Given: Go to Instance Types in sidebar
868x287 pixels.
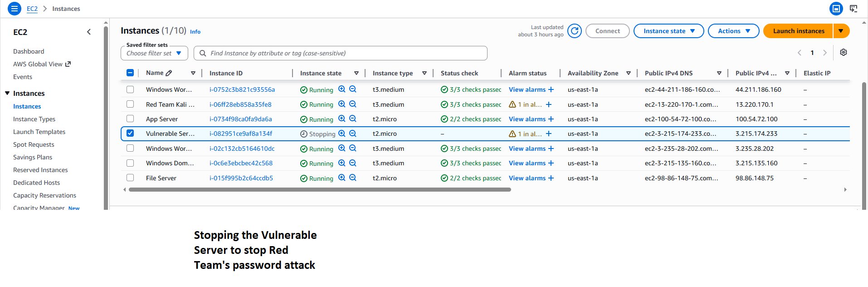Looking at the screenshot, I should tap(34, 119).
